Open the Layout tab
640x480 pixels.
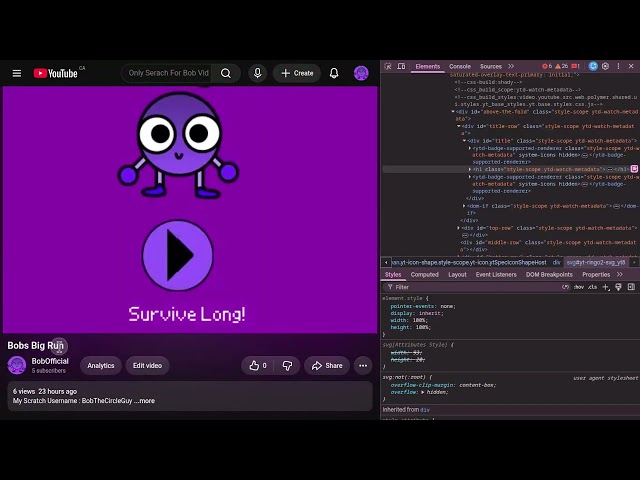coord(457,275)
